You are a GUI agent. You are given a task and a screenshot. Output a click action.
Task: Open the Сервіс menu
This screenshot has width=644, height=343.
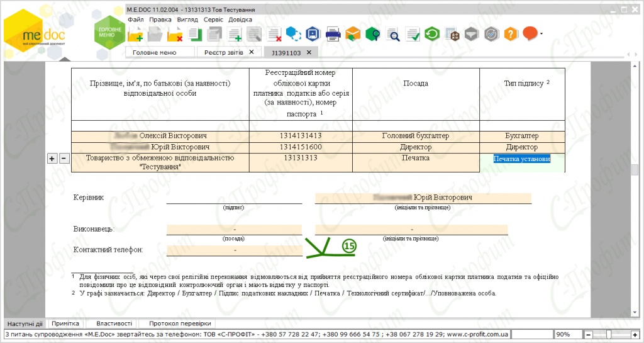coord(213,20)
